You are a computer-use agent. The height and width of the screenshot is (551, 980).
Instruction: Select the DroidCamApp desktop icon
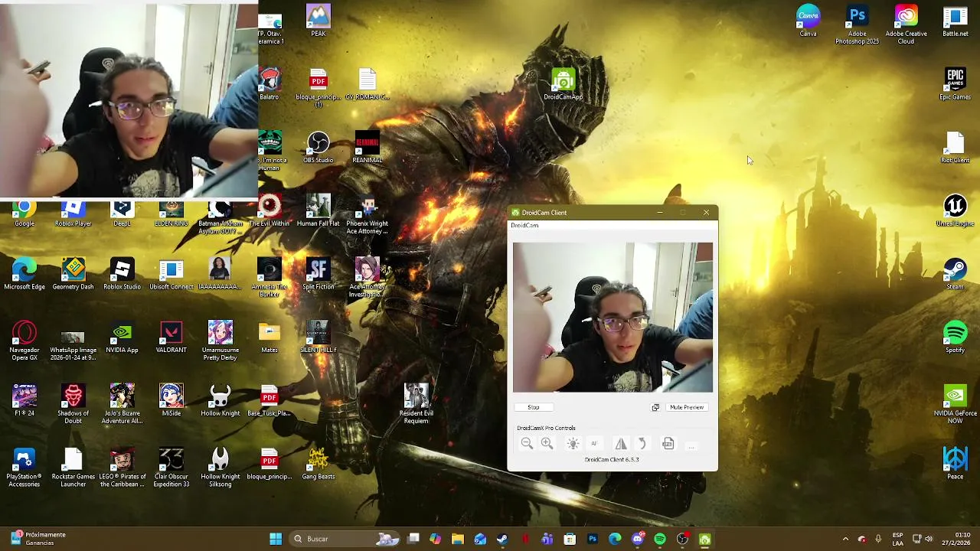point(563,84)
